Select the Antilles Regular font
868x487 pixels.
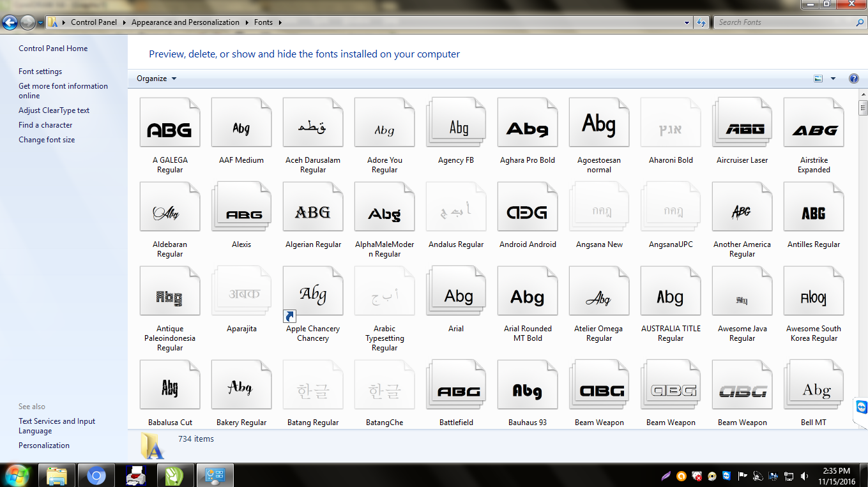[814, 207]
